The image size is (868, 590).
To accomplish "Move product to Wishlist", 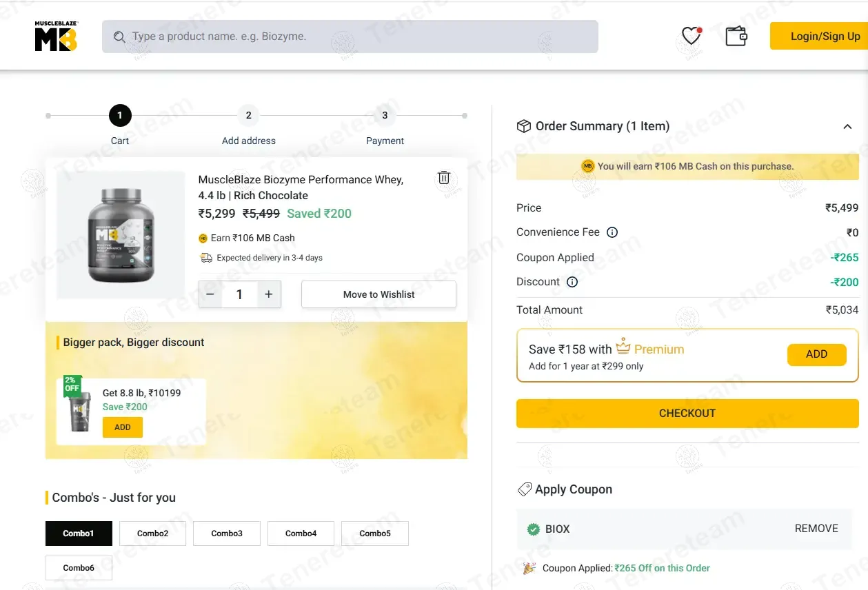I will pyautogui.click(x=379, y=294).
